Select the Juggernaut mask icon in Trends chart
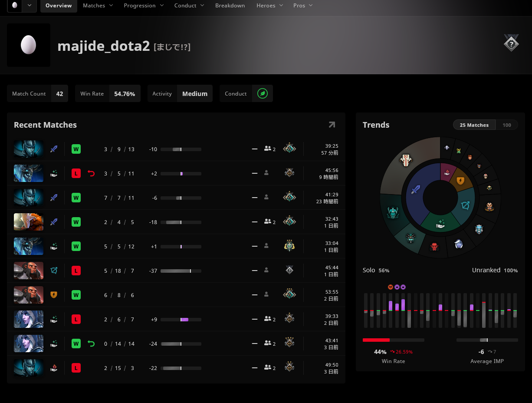Screen dimensions: 532x403 pyautogui.click(x=406, y=160)
